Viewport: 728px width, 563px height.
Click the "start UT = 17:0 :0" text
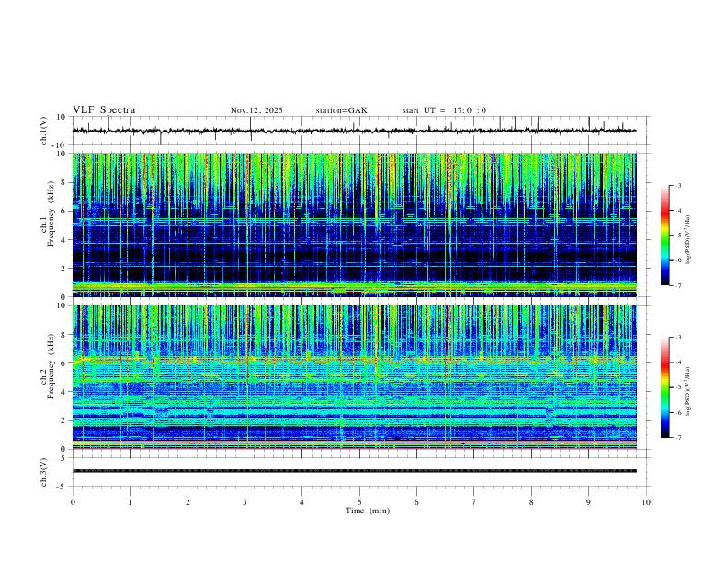(444, 110)
